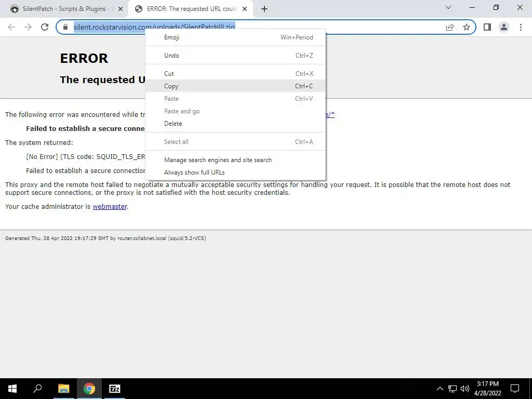Open Windows taskbar search
The image size is (532, 399).
pyautogui.click(x=37, y=389)
